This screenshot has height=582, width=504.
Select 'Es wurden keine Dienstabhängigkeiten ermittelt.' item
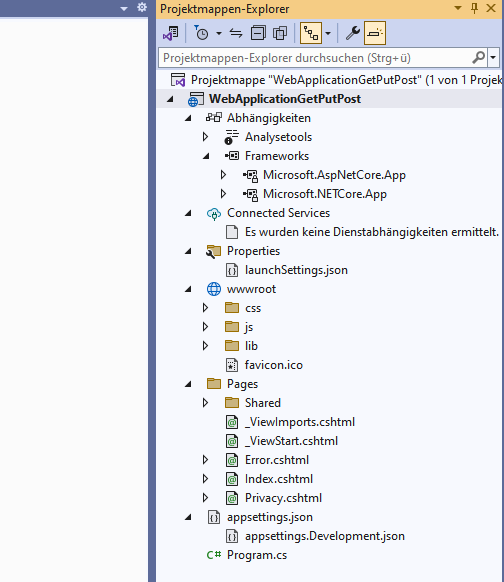click(372, 232)
